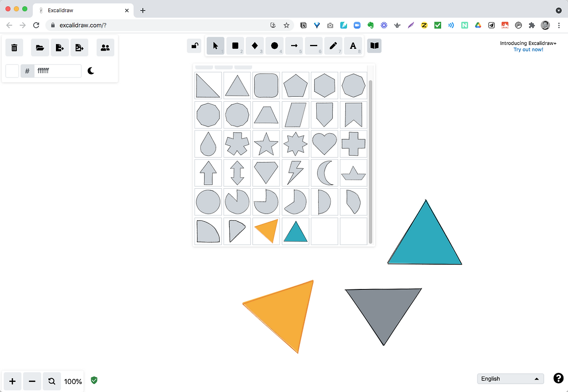
Task: Pick the parallelogram library shape
Action: click(296, 115)
